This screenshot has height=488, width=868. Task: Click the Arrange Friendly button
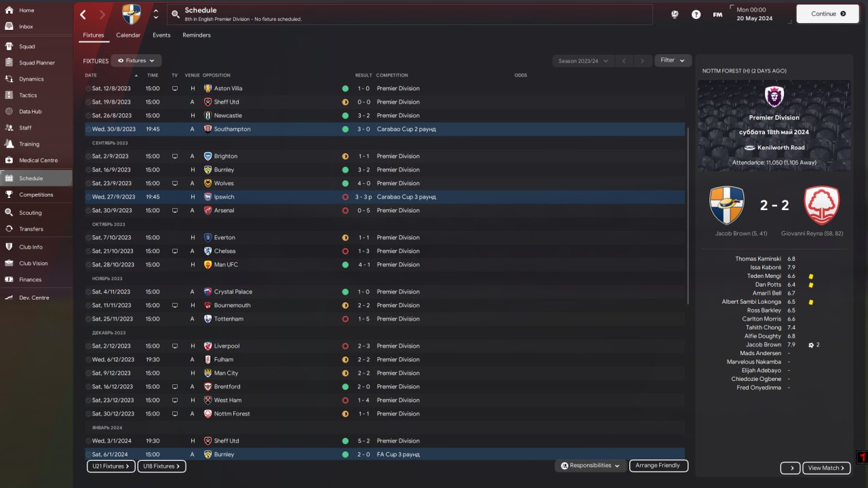658,466
